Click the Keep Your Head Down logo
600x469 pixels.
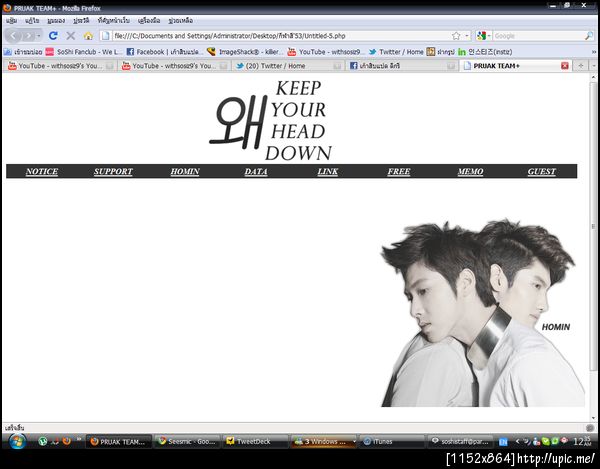click(271, 120)
